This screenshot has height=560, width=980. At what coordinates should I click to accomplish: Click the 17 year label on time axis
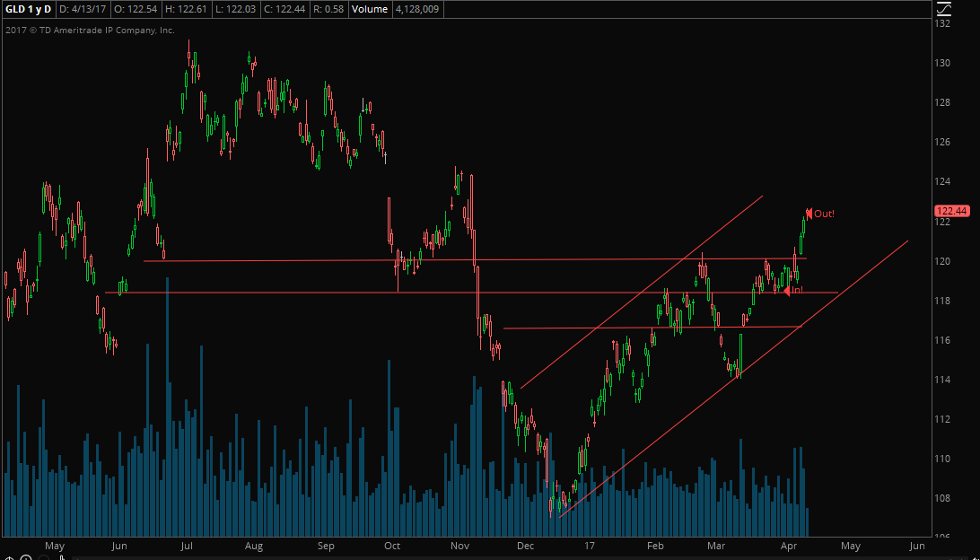click(588, 546)
